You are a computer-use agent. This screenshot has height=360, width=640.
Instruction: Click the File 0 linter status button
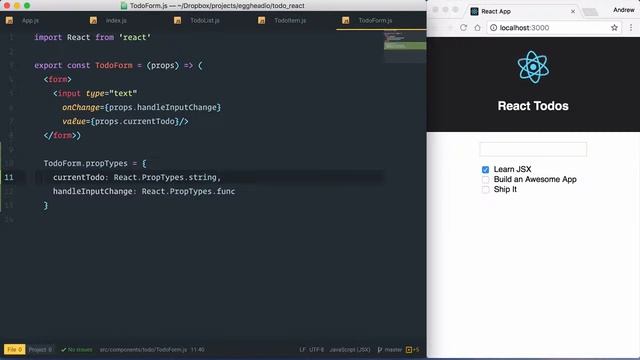pos(14,349)
